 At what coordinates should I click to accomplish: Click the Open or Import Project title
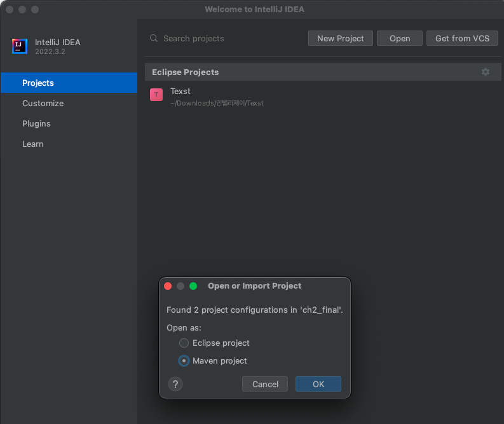click(x=255, y=286)
